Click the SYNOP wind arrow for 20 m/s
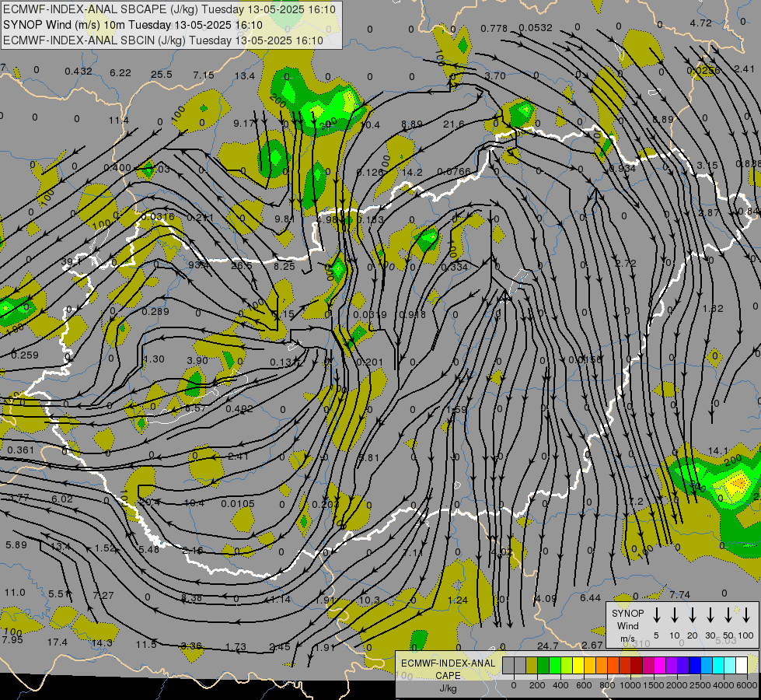 692,614
